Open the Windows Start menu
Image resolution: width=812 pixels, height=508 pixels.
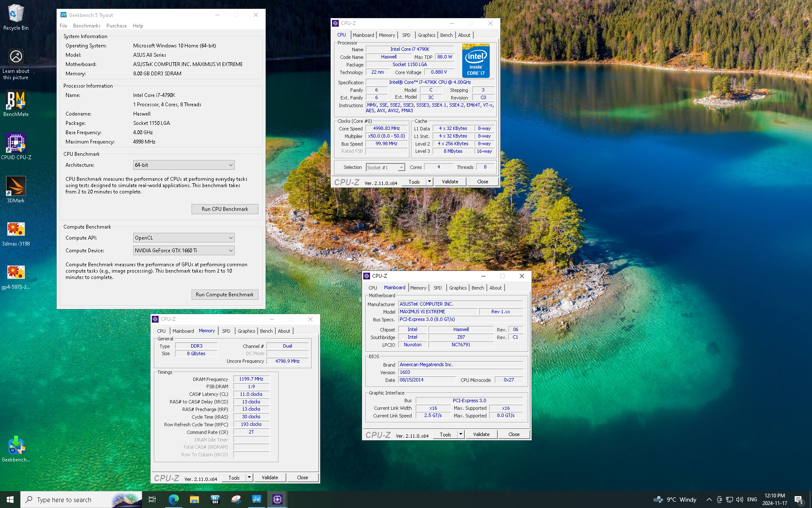[x=10, y=500]
